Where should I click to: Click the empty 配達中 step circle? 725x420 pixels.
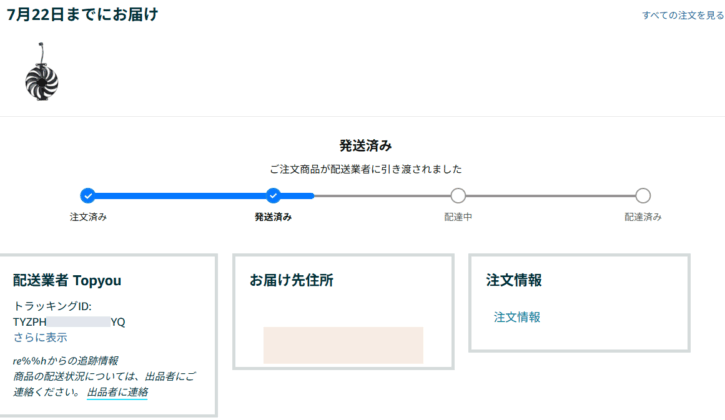[458, 196]
